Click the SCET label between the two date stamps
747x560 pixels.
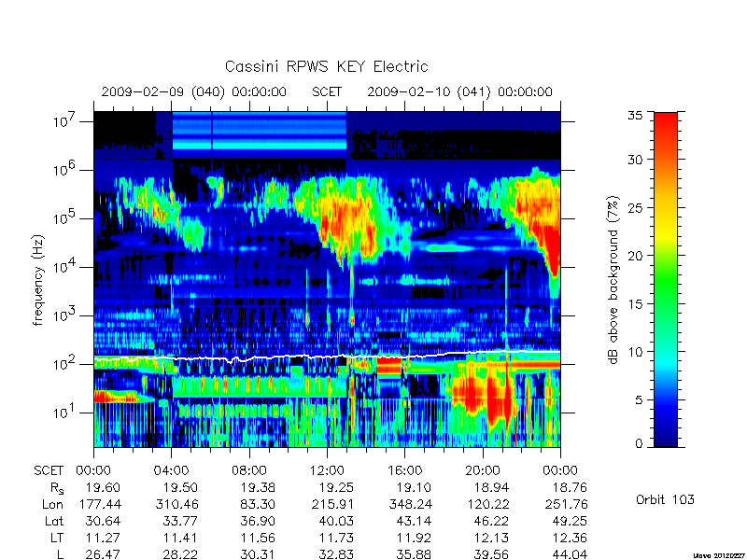coord(327,91)
